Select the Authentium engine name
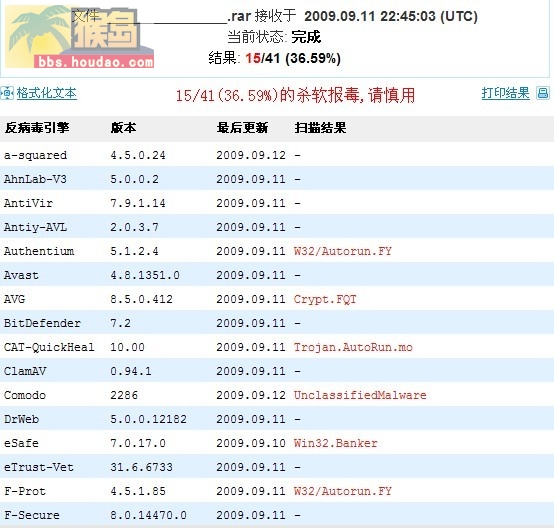The image size is (554, 528). coord(39,251)
